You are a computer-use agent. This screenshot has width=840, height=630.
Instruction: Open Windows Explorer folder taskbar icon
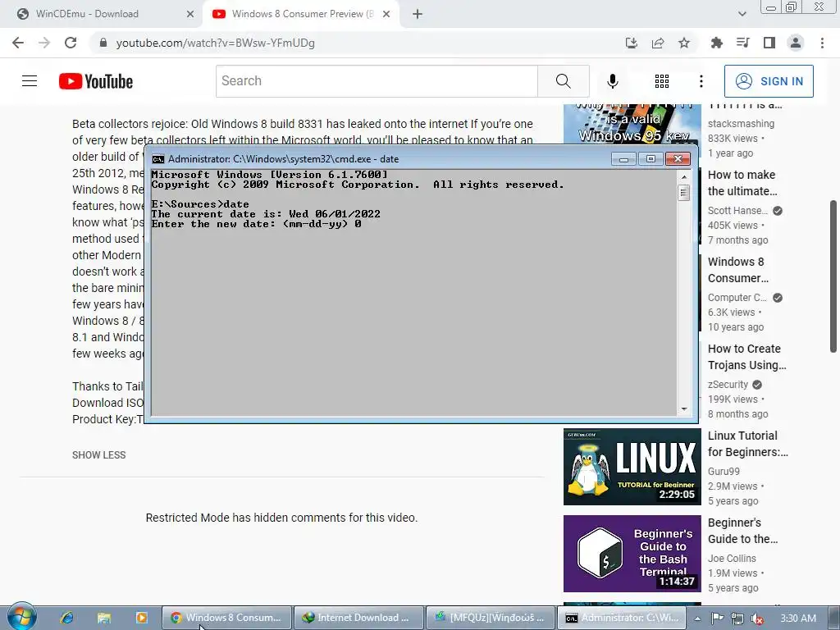(104, 618)
